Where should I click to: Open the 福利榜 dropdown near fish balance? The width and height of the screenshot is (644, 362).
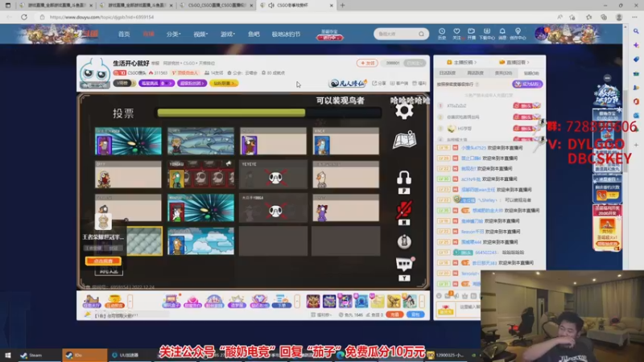coord(320,315)
